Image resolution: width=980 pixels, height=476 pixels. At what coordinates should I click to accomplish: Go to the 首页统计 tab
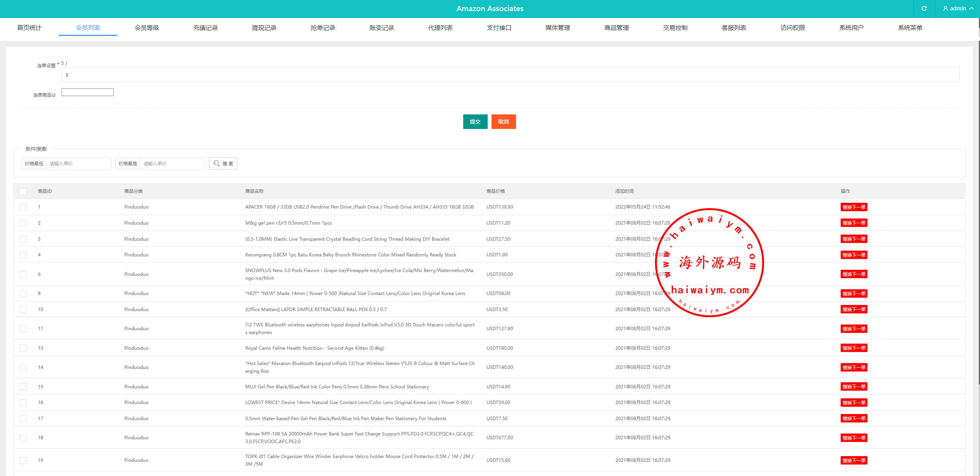(x=29, y=28)
